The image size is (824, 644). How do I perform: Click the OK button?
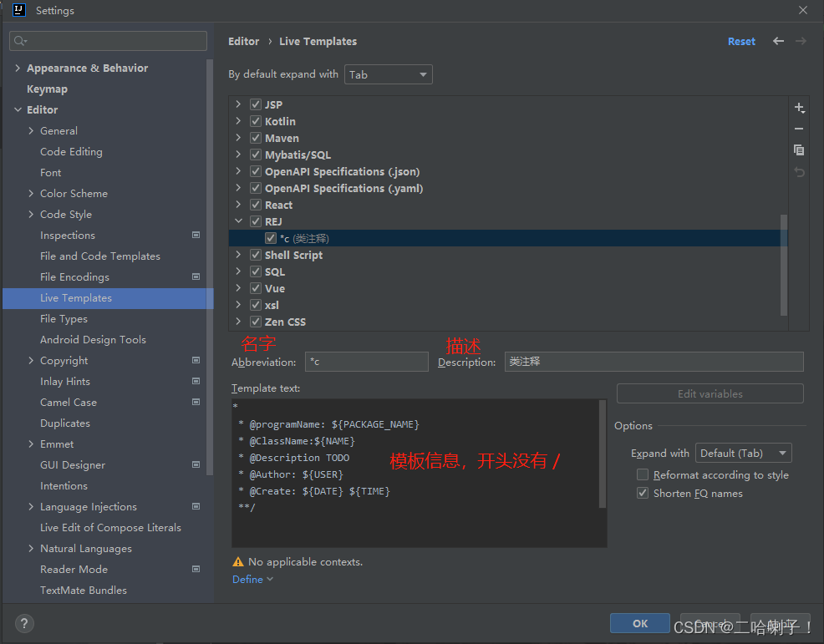point(639,623)
